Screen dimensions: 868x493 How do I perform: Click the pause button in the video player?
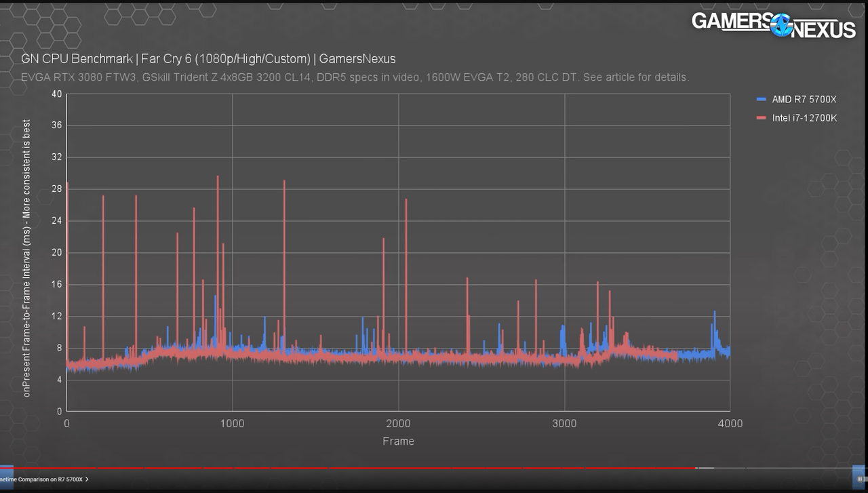pos(860,477)
